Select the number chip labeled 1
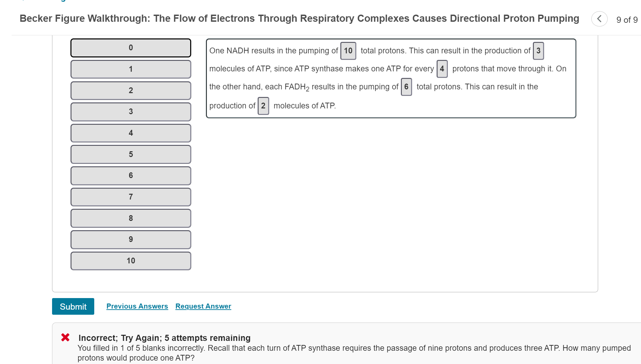Screen dimensions: 641x364 131,69
